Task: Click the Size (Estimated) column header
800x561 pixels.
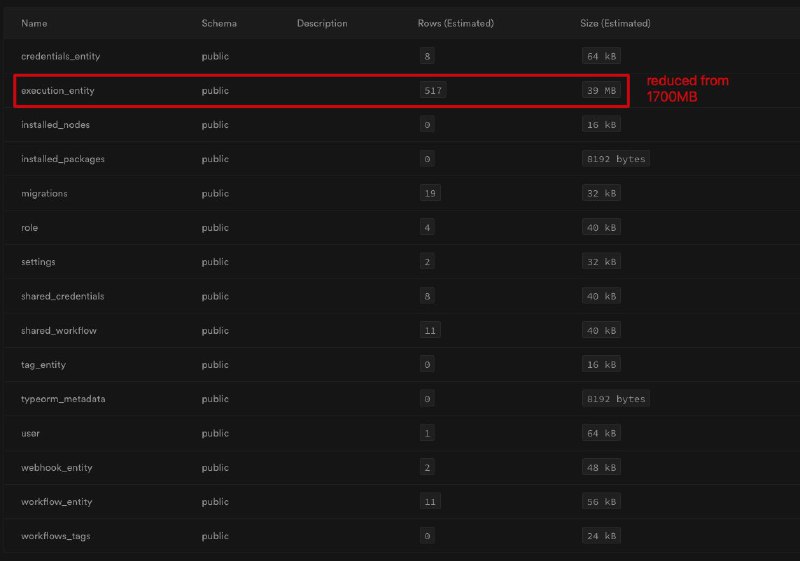Action: tap(615, 23)
